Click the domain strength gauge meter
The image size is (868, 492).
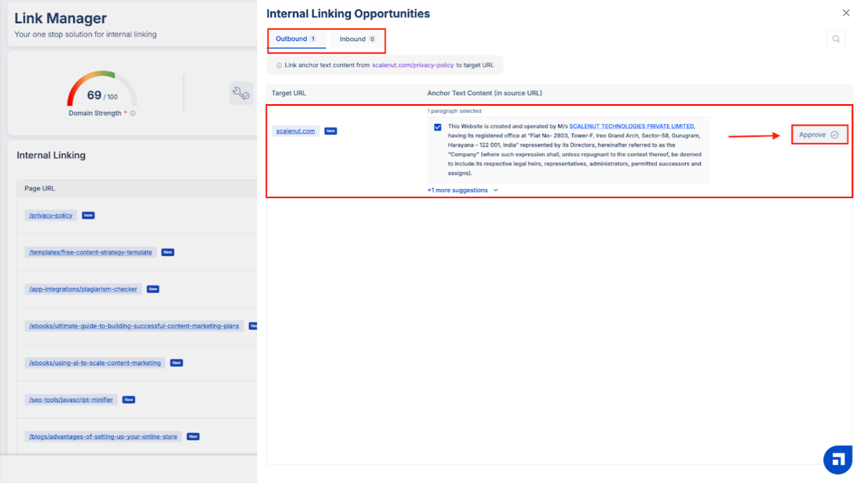pyautogui.click(x=102, y=89)
